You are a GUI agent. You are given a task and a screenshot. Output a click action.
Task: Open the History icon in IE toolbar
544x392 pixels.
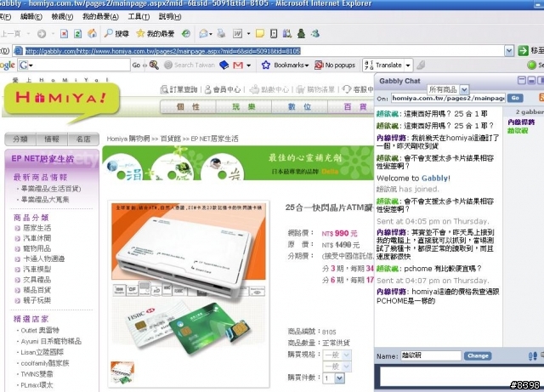[x=186, y=34]
